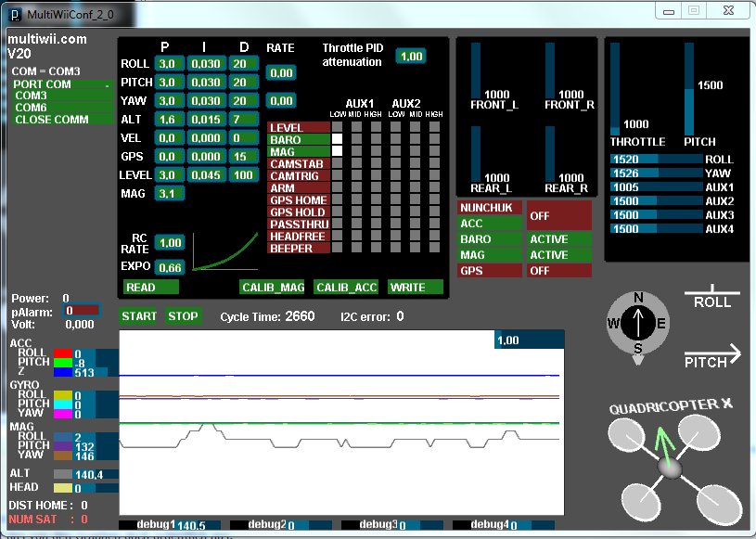
Task: Click the MultiWiiConf title bar app icon
Action: 15,15
